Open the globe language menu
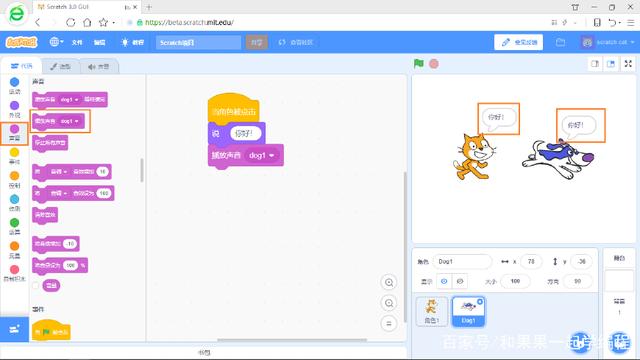Image resolution: width=640 pixels, height=360 pixels. [x=56, y=42]
